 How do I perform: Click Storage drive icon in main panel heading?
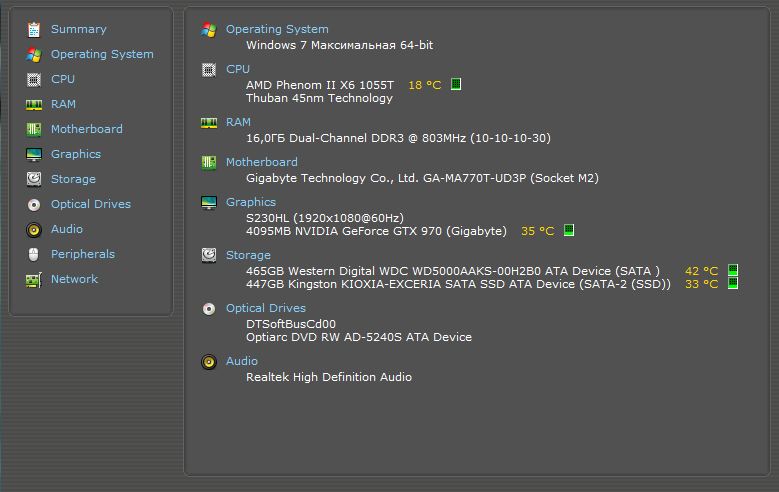[209, 255]
